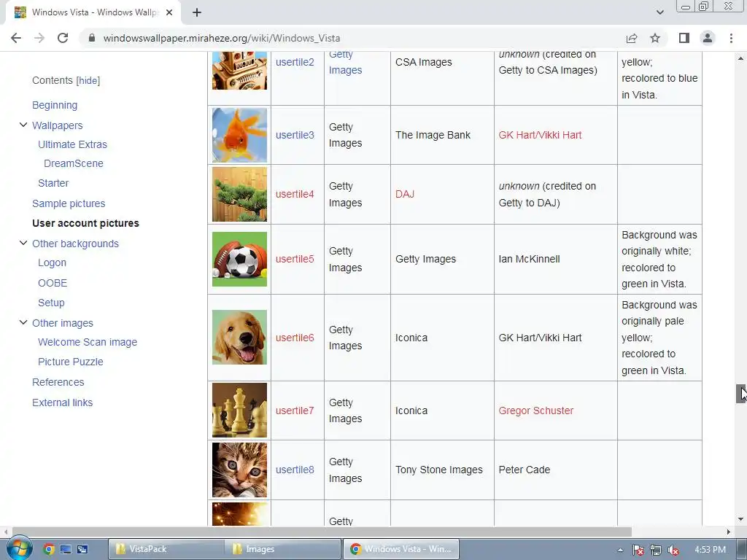The height and width of the screenshot is (560, 747).
Task: Switch to the VistaPack taskbar window
Action: point(166,549)
